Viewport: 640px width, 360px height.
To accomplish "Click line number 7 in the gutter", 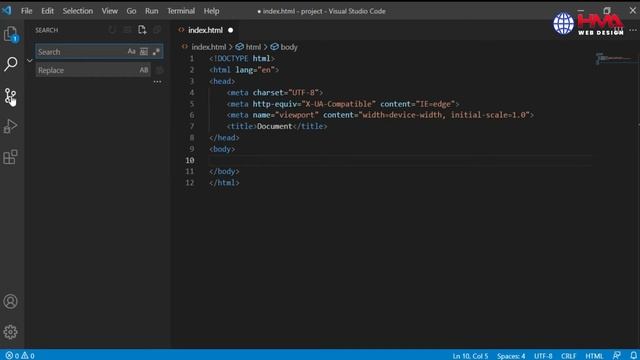I will [192, 126].
